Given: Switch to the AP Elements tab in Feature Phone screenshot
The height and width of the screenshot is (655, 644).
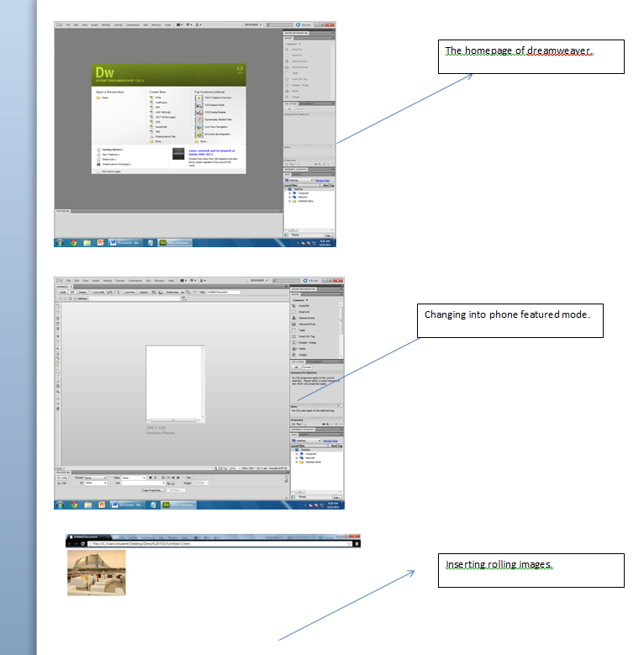Looking at the screenshot, I should 314,362.
